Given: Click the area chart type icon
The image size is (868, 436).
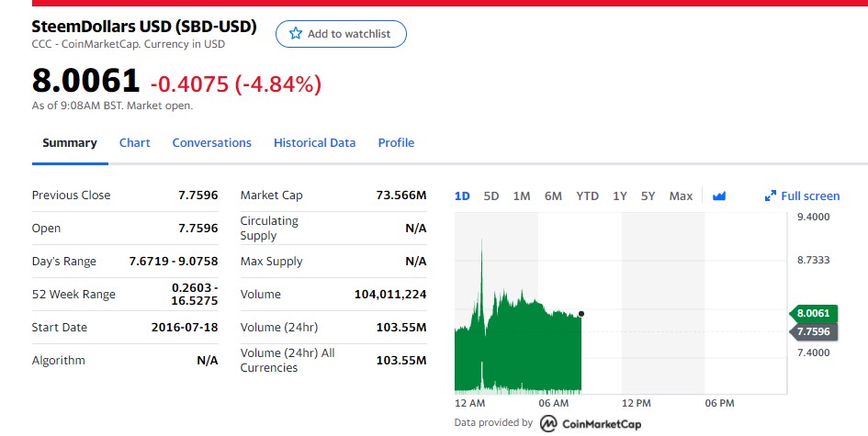Looking at the screenshot, I should click(719, 196).
